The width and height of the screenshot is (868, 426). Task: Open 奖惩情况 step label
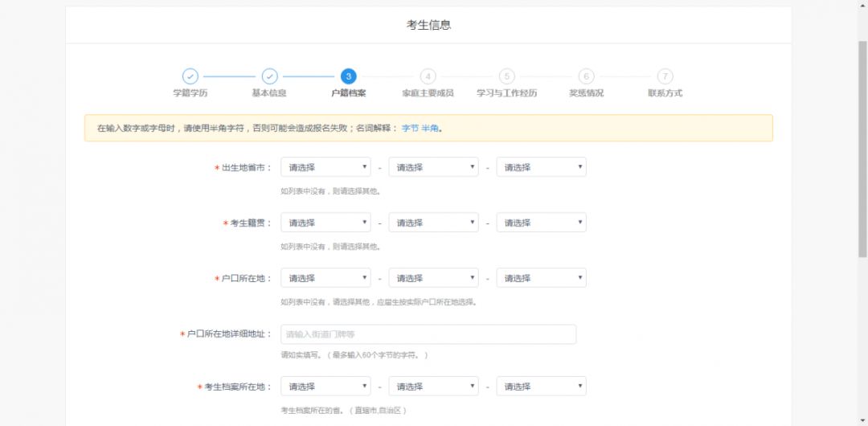click(586, 93)
